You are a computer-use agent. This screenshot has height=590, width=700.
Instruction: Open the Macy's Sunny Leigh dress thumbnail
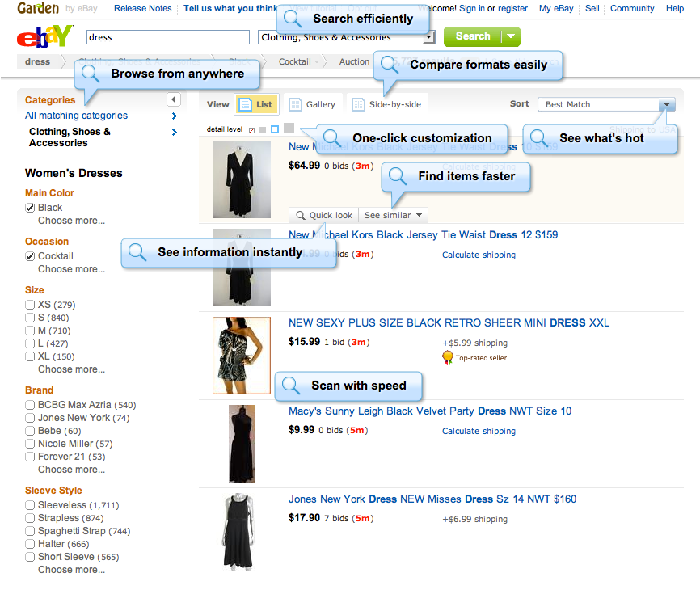click(x=242, y=444)
